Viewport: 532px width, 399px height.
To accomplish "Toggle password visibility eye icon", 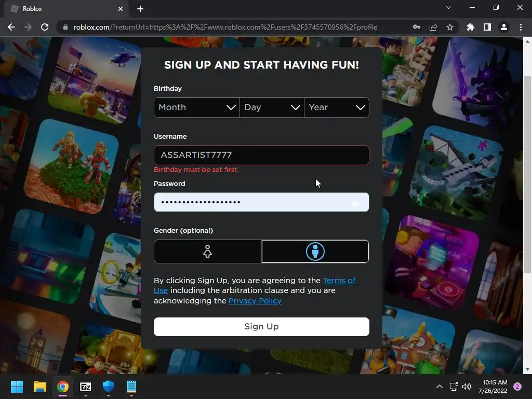I will [355, 203].
